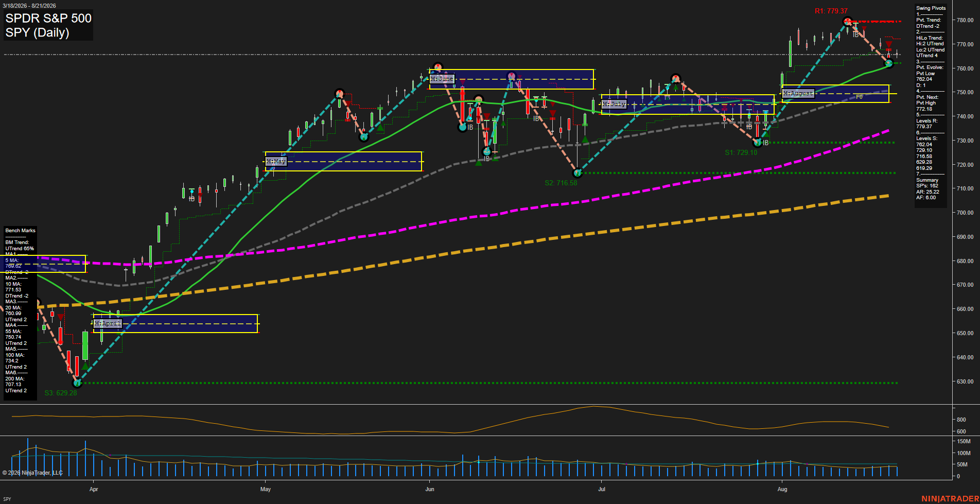This screenshot has width=980, height=504.
Task: Click the 707.13 moving average value
Action: click(13, 385)
